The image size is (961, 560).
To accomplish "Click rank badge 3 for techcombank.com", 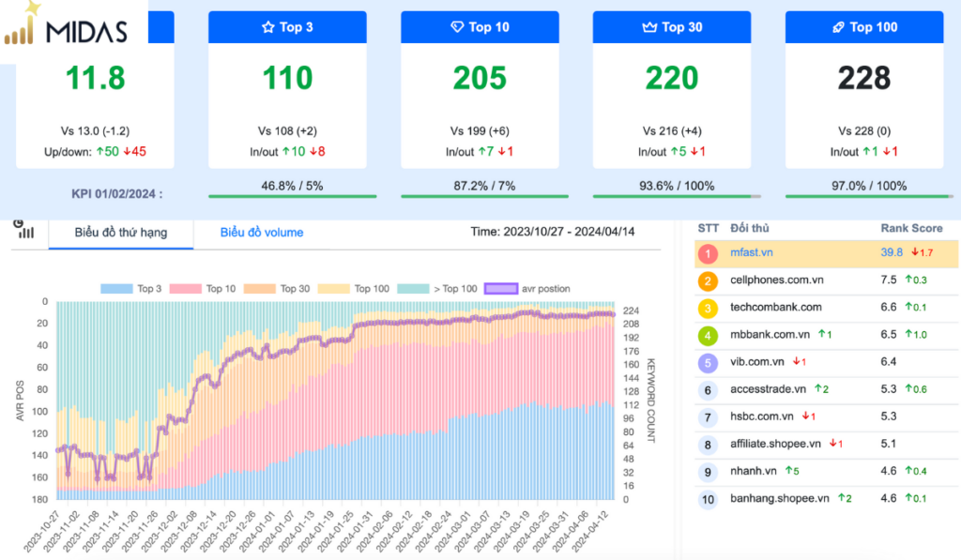I will [708, 309].
